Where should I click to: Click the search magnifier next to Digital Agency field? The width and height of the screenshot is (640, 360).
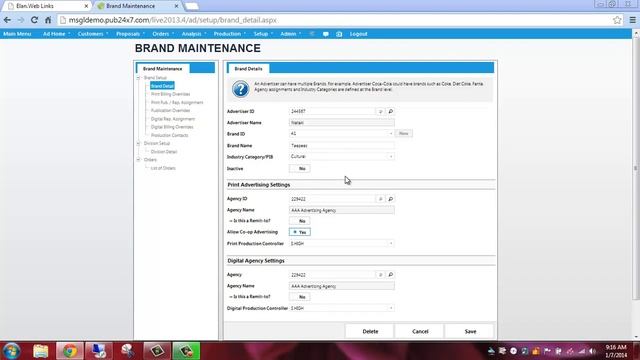coord(391,275)
